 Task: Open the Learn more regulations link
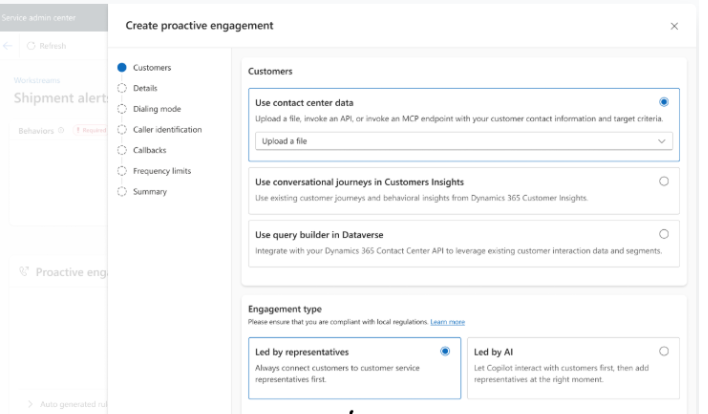pyautogui.click(x=447, y=322)
